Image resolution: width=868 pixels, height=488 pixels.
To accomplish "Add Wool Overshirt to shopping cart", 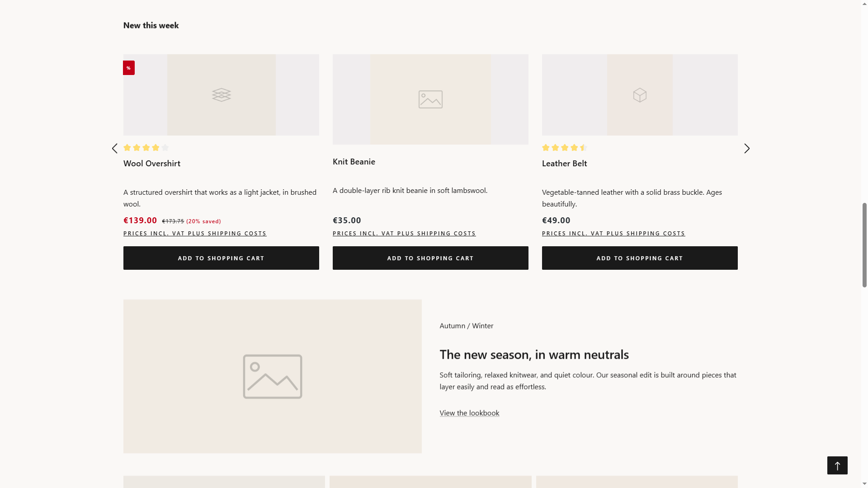I will click(221, 258).
